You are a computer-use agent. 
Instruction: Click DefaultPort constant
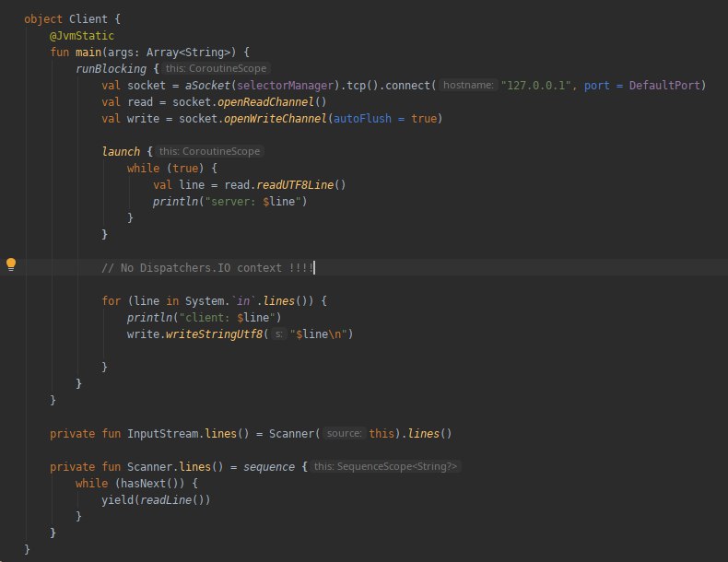[x=664, y=86]
